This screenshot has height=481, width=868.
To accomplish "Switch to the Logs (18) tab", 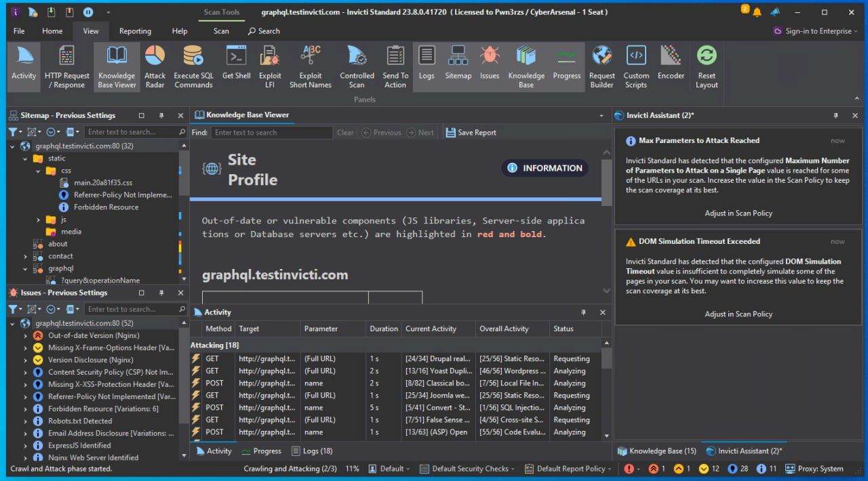I will (312, 451).
